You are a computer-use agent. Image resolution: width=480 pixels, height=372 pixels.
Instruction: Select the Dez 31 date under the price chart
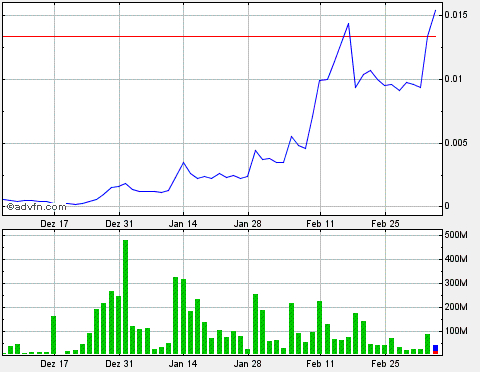pyautogui.click(x=119, y=224)
